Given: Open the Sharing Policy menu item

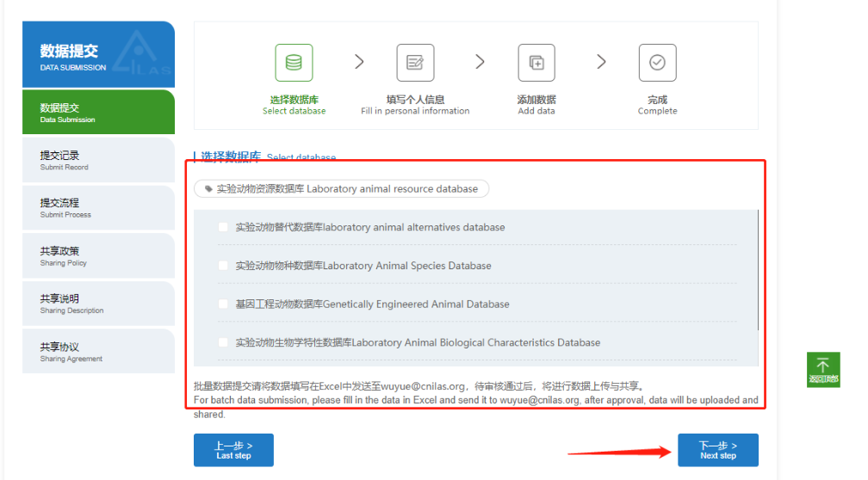Looking at the screenshot, I should 98,255.
